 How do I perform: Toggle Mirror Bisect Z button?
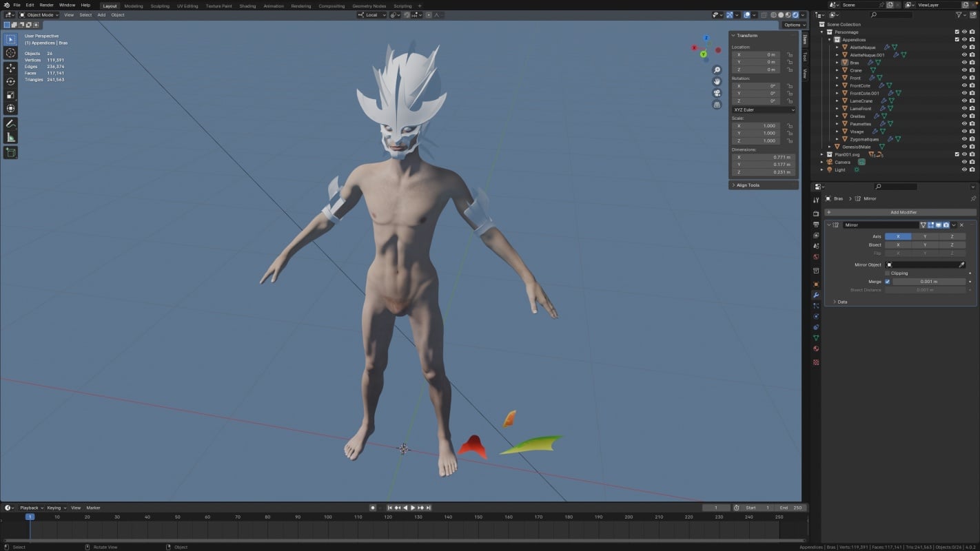coord(952,245)
